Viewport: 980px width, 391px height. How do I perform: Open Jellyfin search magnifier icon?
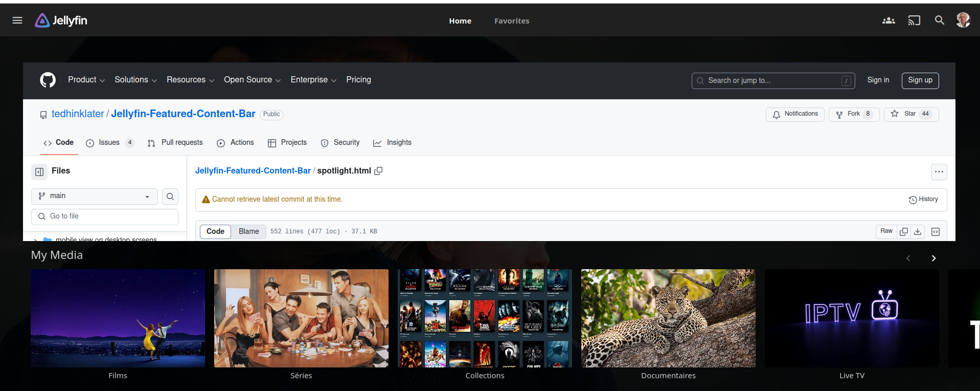(940, 20)
